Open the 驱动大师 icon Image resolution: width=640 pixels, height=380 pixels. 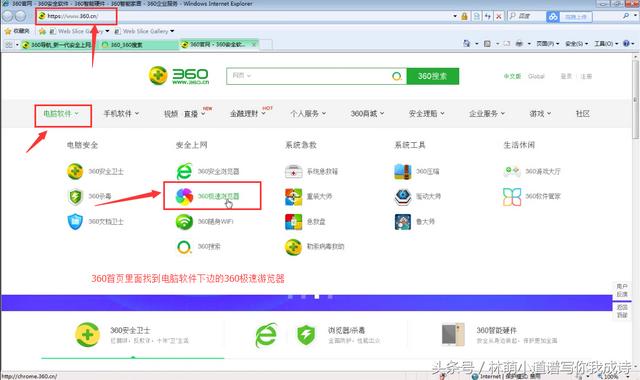(403, 197)
